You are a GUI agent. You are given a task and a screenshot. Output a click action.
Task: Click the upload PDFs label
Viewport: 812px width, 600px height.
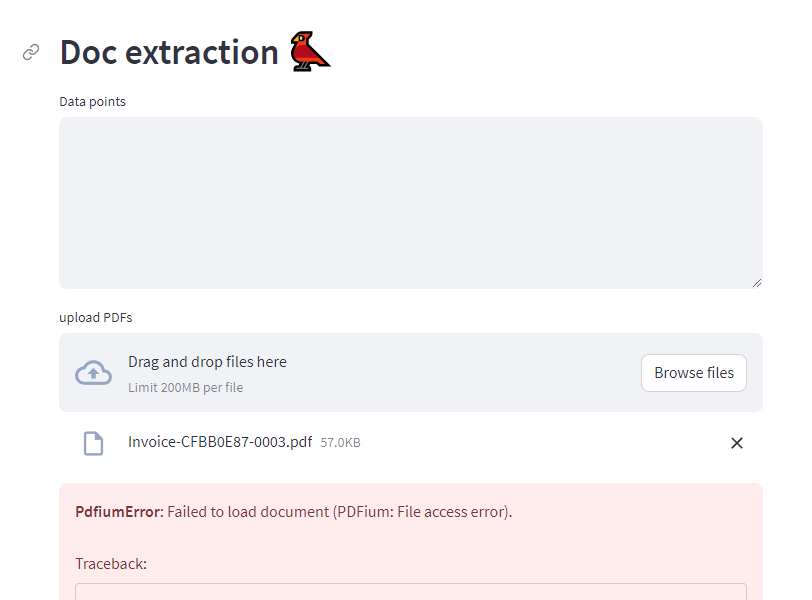point(96,317)
